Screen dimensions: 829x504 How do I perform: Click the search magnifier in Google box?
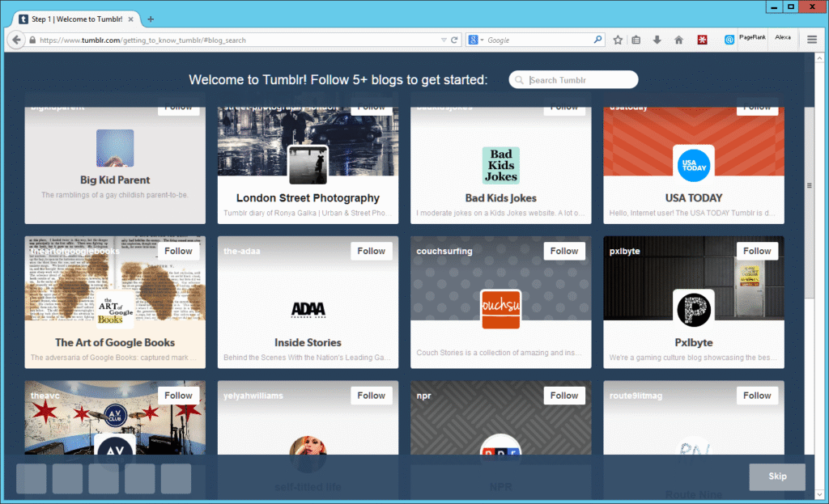point(598,40)
